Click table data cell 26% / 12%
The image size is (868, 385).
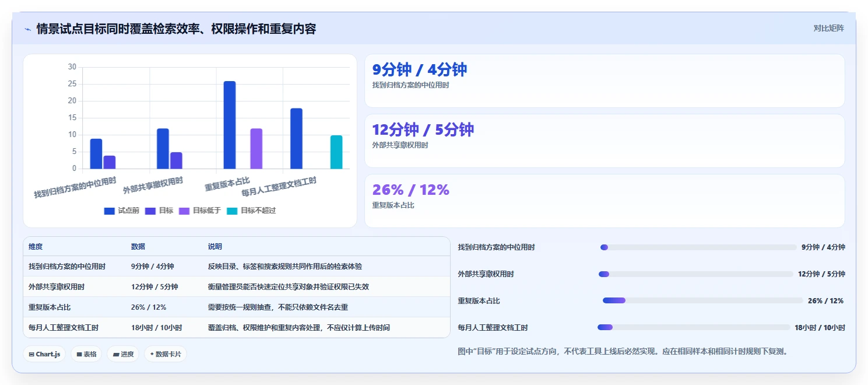pyautogui.click(x=149, y=307)
